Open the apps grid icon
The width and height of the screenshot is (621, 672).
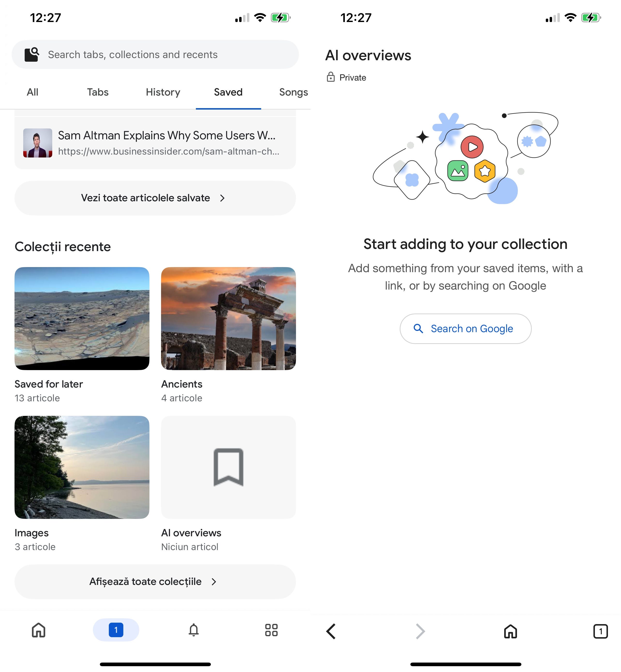(x=271, y=630)
